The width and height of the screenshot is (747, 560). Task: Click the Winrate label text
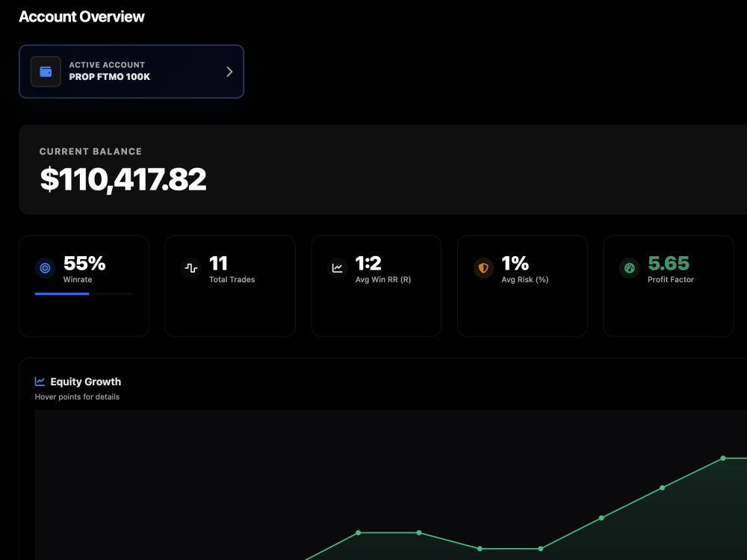pyautogui.click(x=78, y=279)
